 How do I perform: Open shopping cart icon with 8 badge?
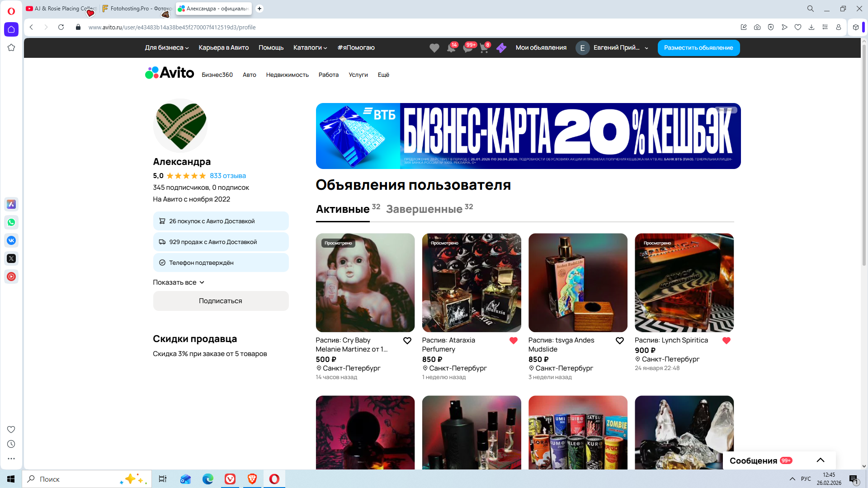484,48
